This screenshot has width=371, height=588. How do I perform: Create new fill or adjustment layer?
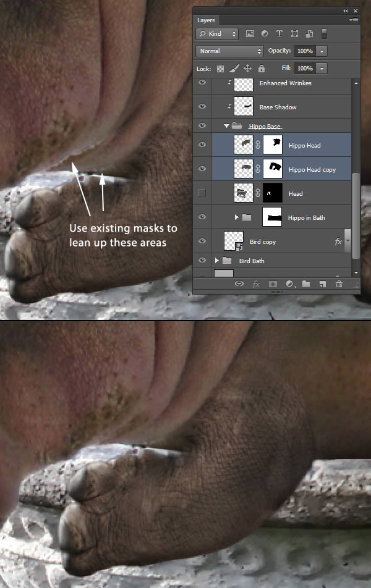tap(289, 284)
